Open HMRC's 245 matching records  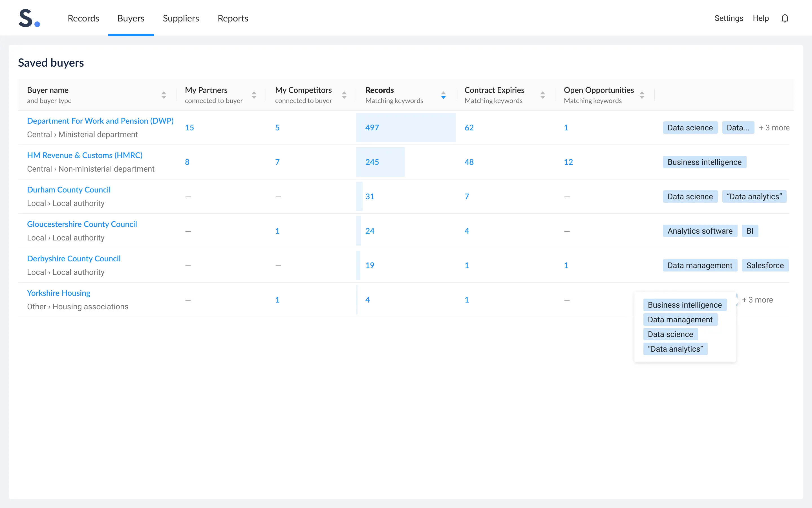(372, 162)
